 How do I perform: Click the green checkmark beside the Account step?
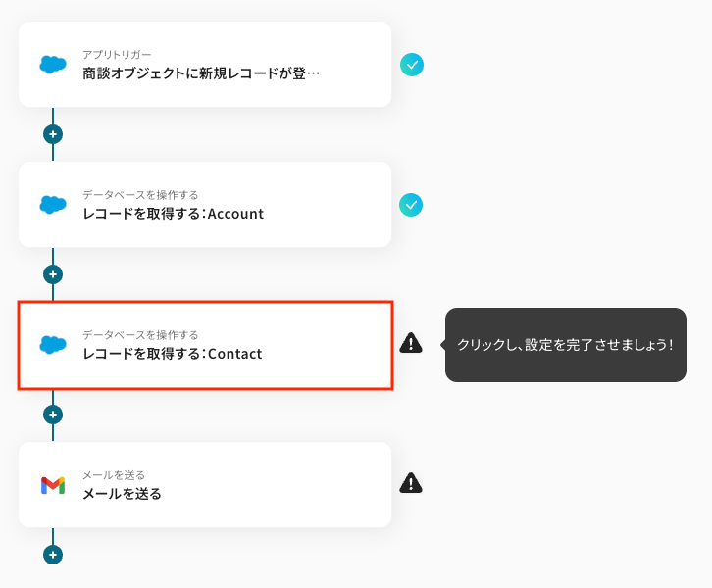[412, 205]
